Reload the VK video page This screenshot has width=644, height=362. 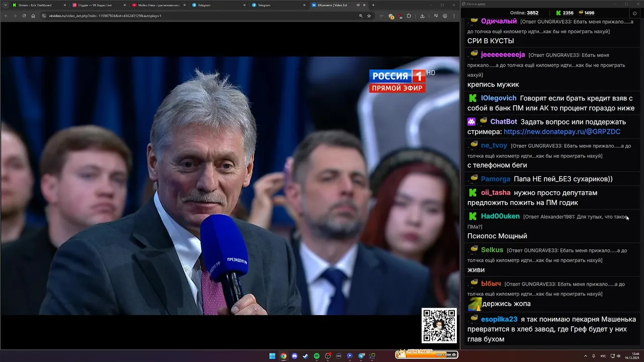click(24, 16)
